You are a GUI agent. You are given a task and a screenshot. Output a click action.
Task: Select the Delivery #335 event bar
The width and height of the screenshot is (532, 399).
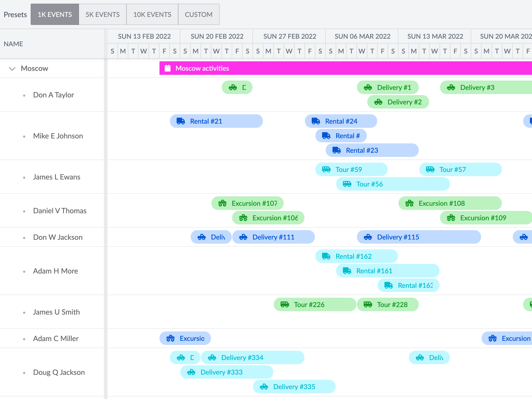[294, 387]
